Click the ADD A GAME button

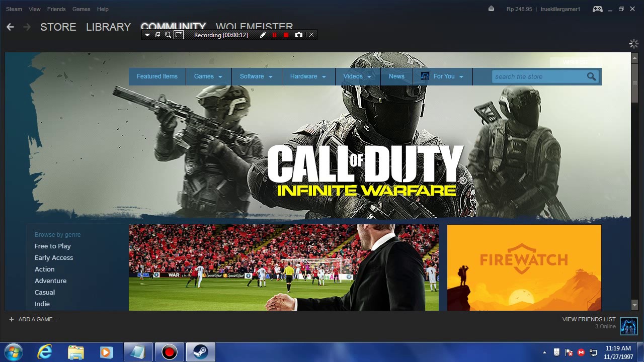tap(33, 319)
